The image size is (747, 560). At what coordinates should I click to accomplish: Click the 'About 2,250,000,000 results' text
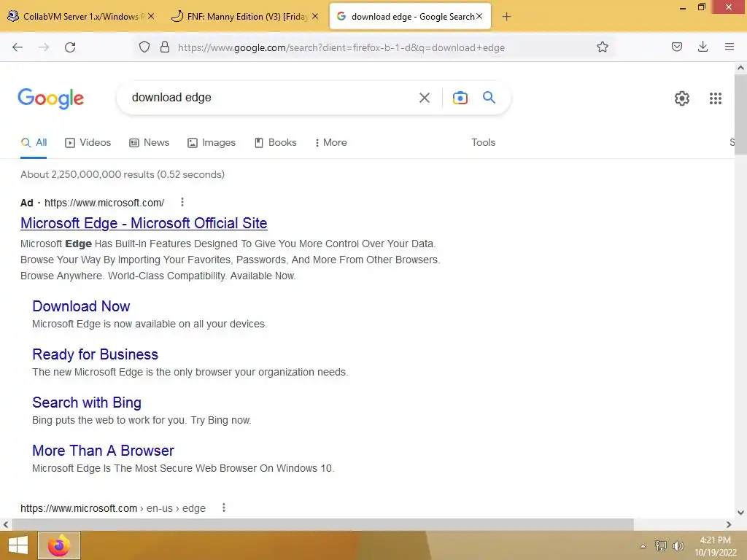123,174
